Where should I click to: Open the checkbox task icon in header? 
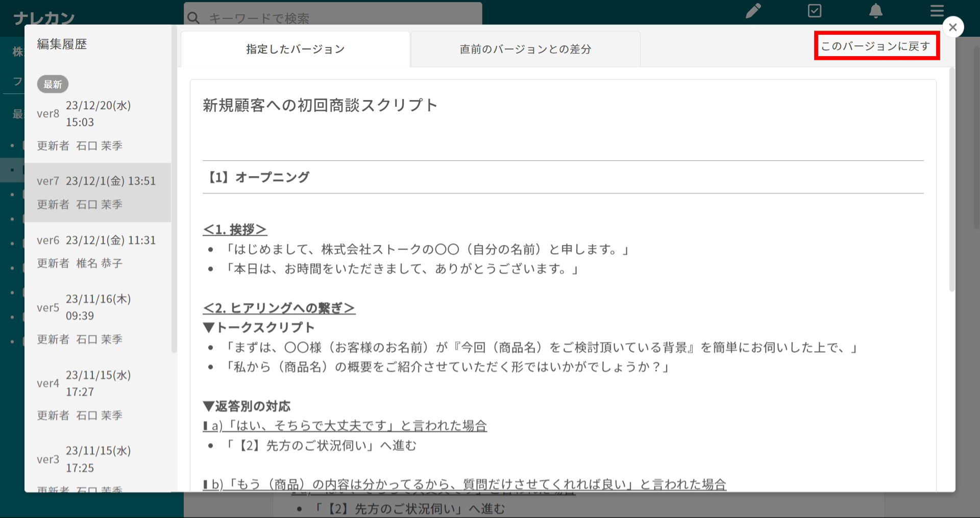click(x=815, y=11)
